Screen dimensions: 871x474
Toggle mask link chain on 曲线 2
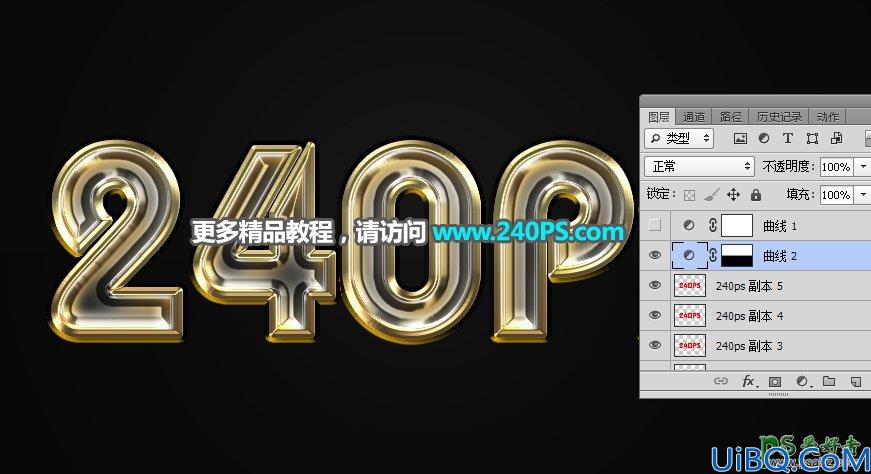tap(713, 256)
